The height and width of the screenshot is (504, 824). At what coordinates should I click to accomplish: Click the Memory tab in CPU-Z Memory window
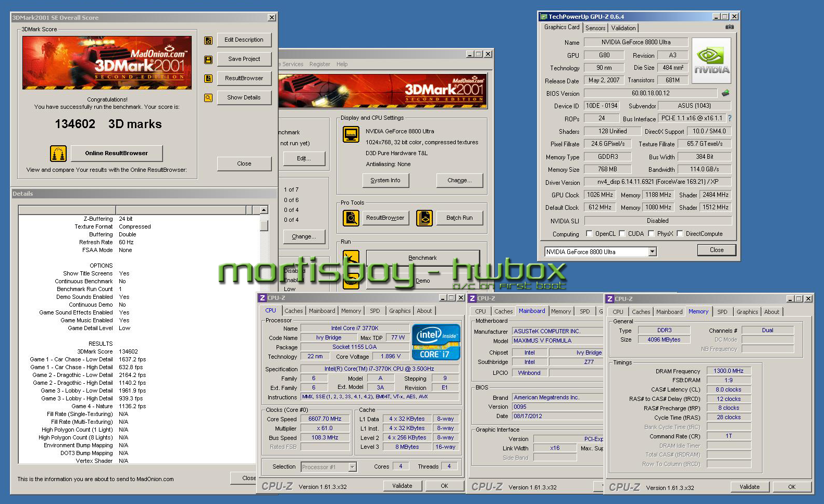point(698,311)
